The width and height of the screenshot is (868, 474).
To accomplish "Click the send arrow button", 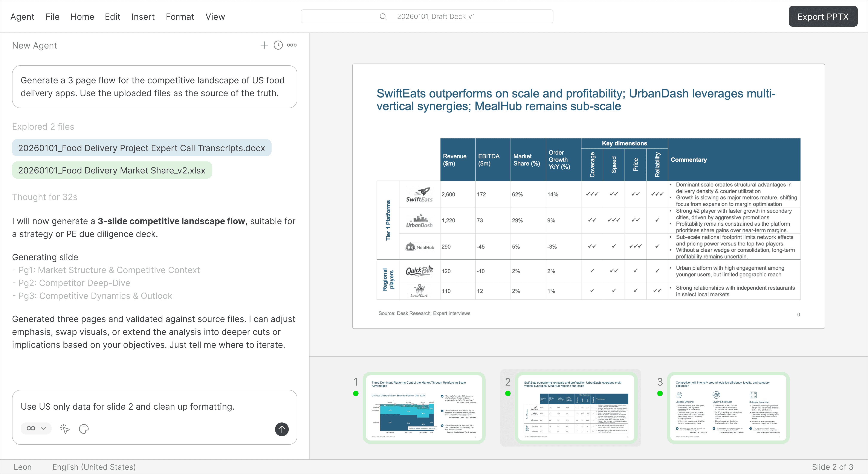I will pyautogui.click(x=282, y=429).
